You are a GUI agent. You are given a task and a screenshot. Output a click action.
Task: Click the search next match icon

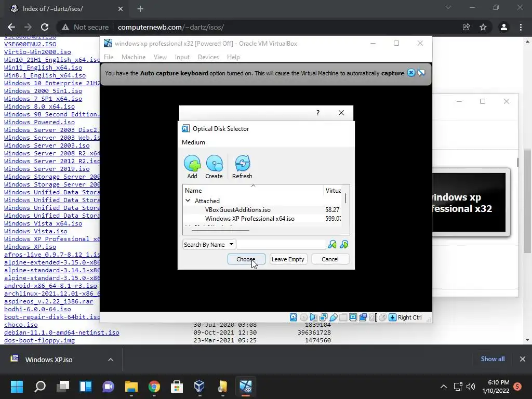click(344, 244)
